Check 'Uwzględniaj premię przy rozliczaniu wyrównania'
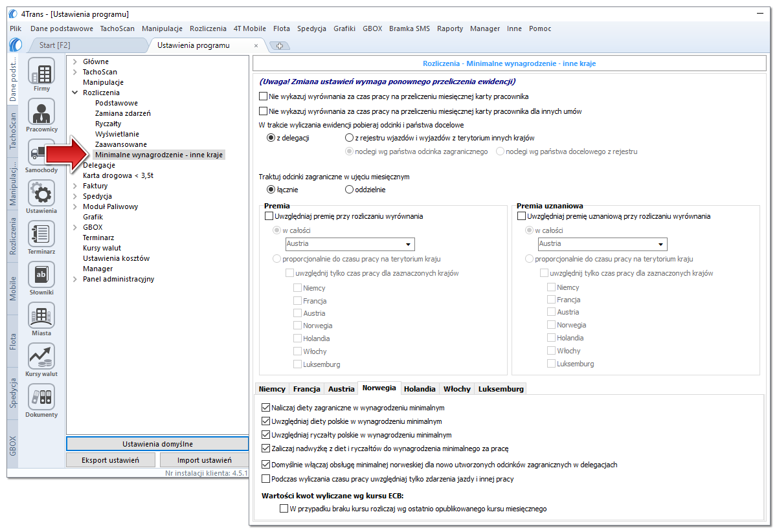Viewport: 777px width, 532px height. 269,216
